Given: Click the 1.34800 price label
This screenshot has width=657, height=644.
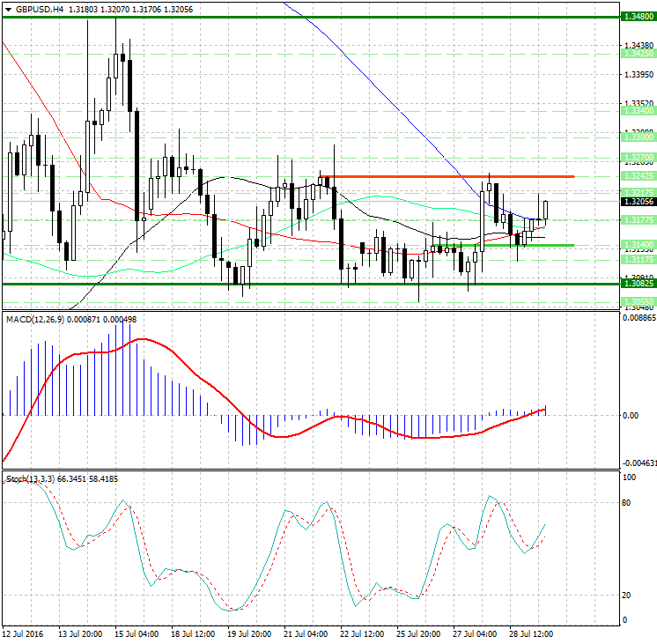Looking at the screenshot, I should (637, 17).
